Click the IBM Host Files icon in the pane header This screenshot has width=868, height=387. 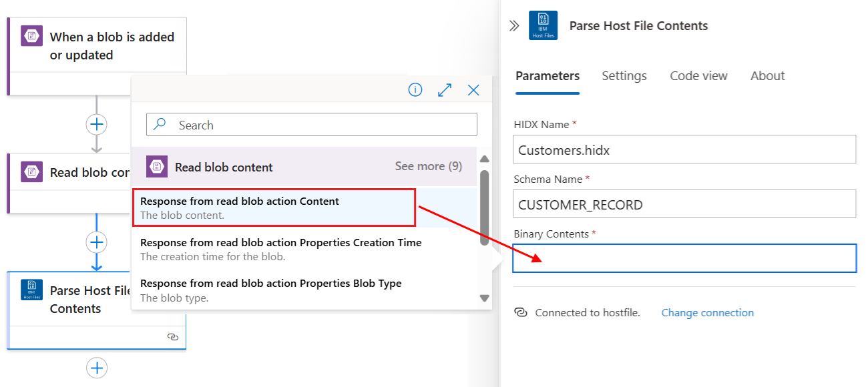tap(543, 26)
